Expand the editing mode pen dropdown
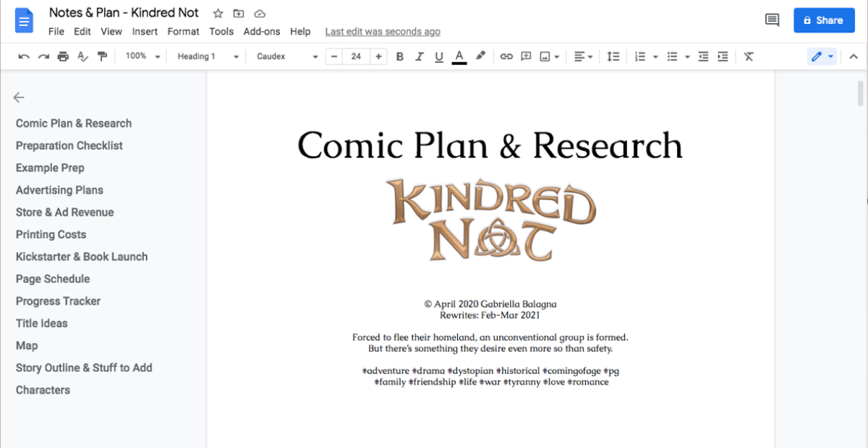Image resolution: width=868 pixels, height=448 pixels. 830,56
